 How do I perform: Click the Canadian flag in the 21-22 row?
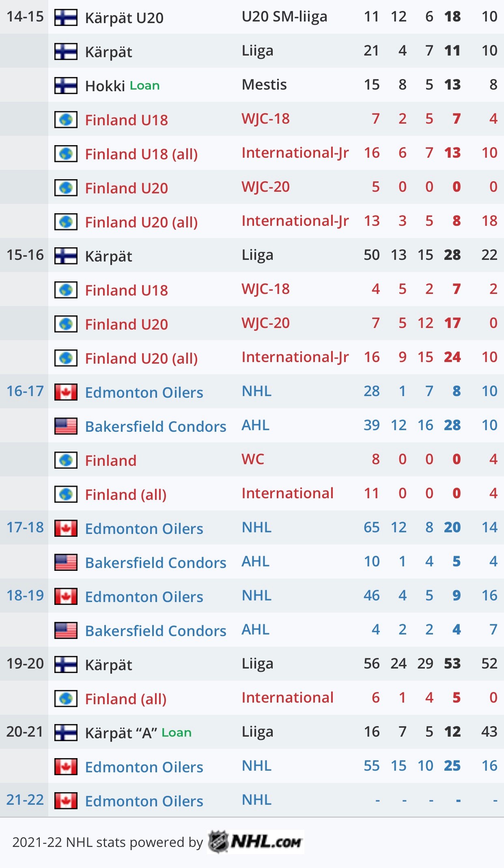point(66,801)
